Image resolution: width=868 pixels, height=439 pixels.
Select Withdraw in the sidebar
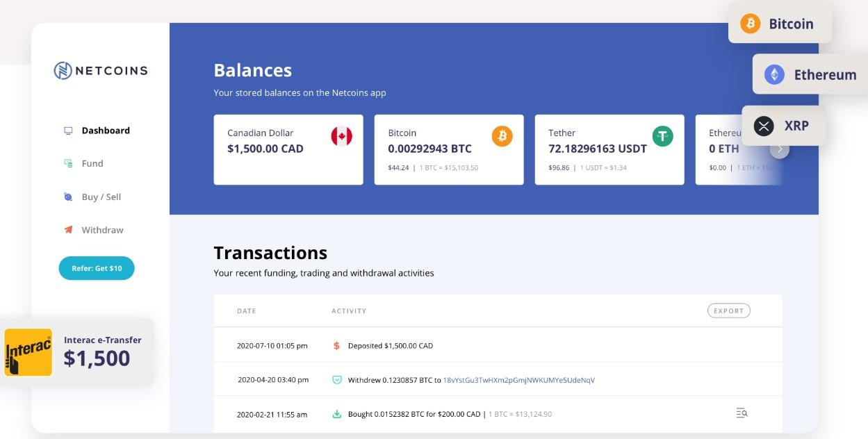(x=102, y=230)
